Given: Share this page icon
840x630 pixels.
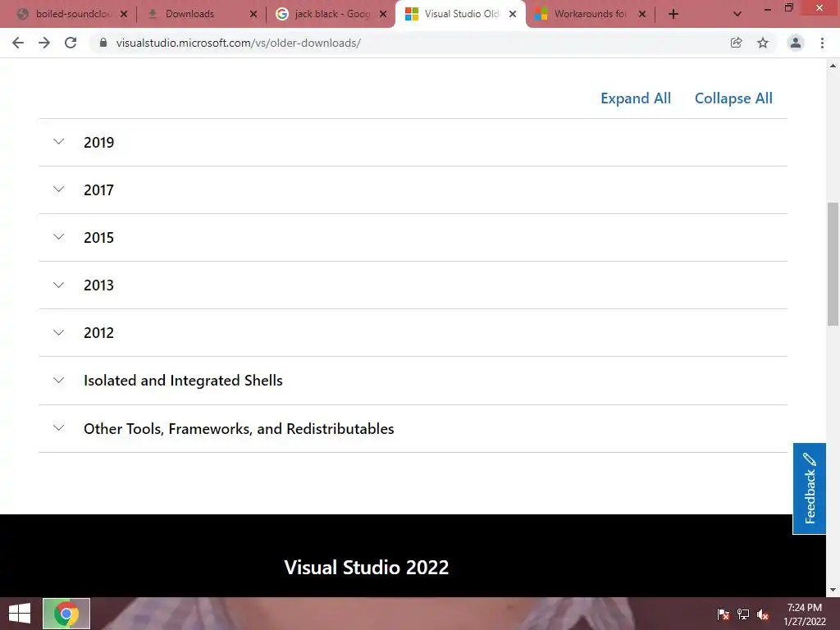Looking at the screenshot, I should [736, 43].
